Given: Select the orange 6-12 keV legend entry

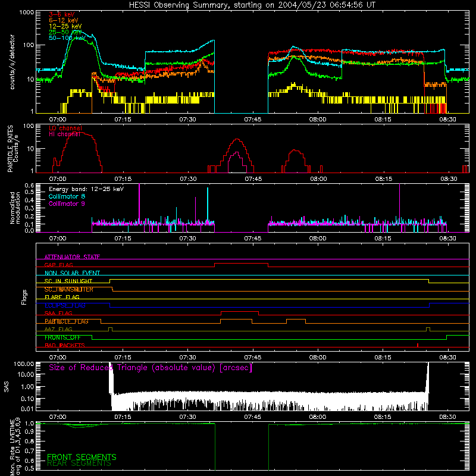Looking at the screenshot, I should (x=64, y=20).
